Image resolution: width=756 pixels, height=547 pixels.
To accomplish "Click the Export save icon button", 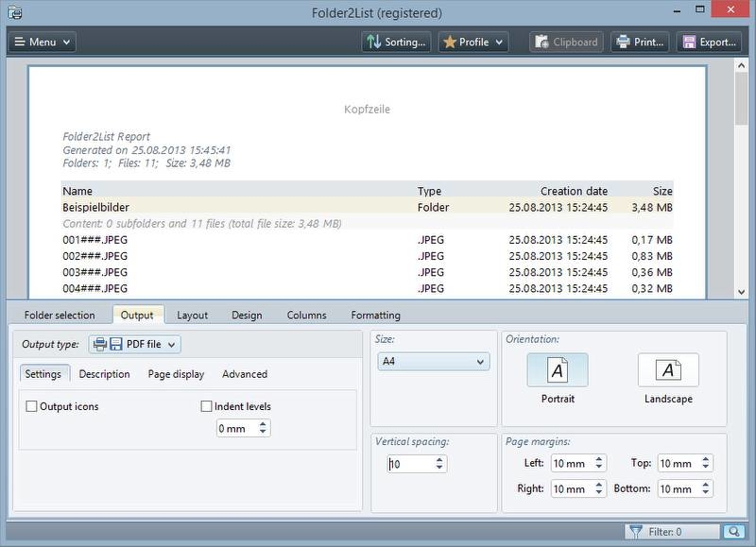I will click(709, 42).
